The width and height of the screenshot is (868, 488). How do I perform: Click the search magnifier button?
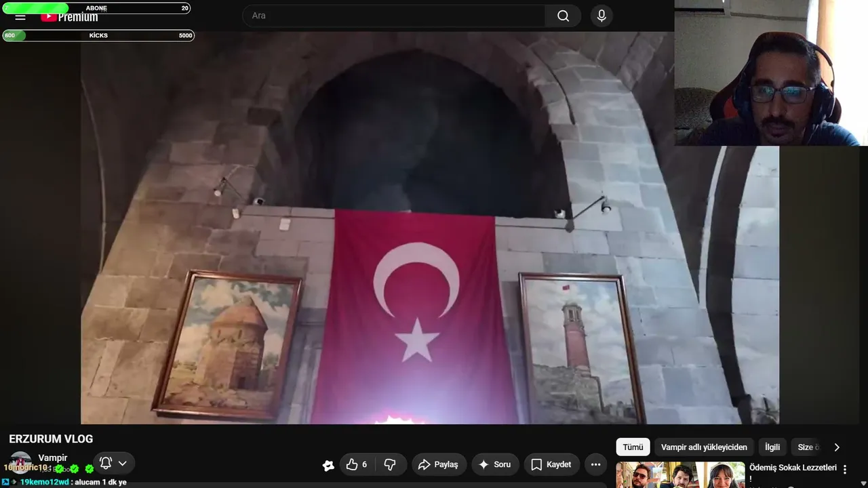(563, 16)
